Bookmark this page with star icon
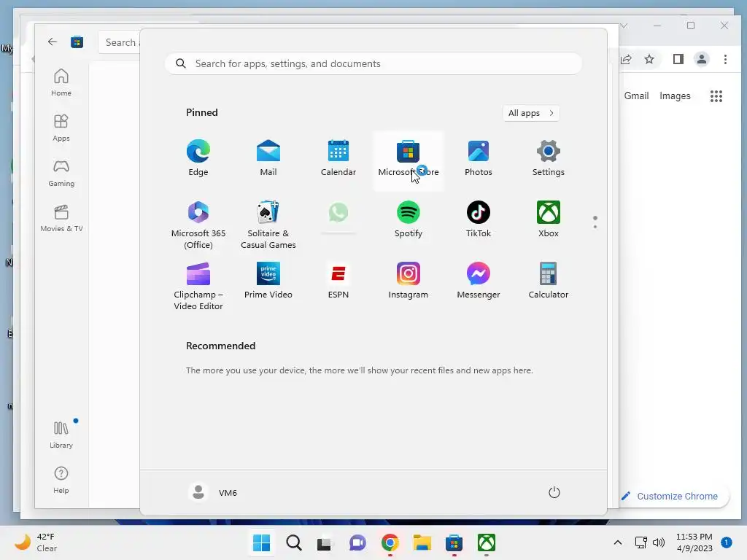The height and width of the screenshot is (560, 747). coord(649,59)
